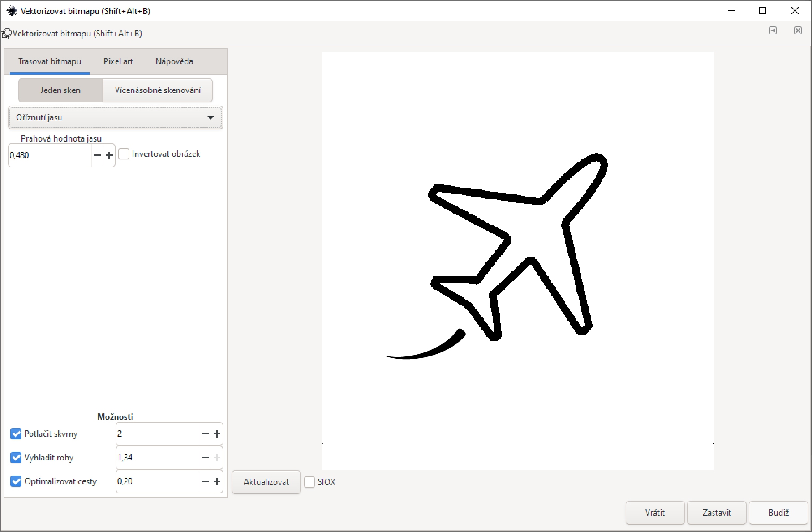Increase the Optimalizovat cesty value

click(x=217, y=481)
